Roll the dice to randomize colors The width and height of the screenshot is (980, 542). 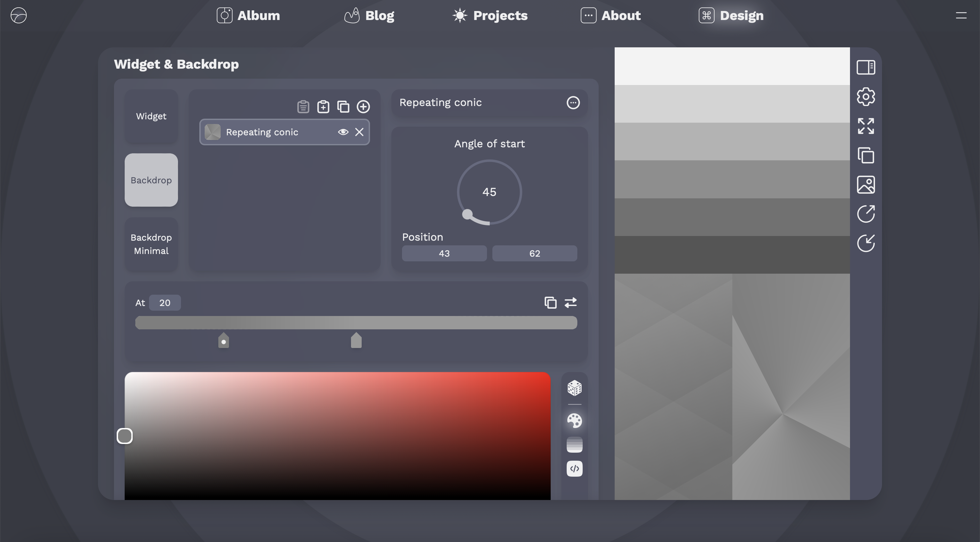point(574,388)
